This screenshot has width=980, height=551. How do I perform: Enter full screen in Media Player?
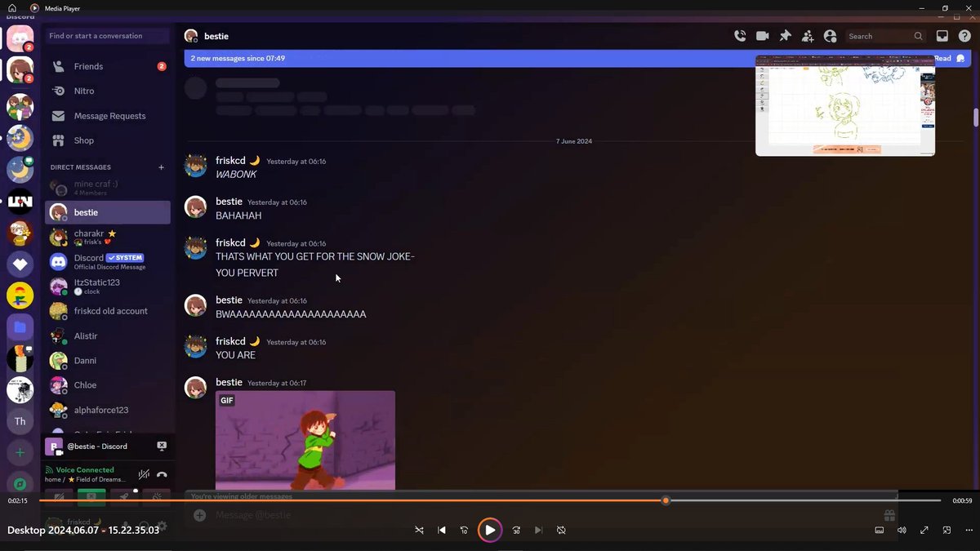pyautogui.click(x=924, y=530)
